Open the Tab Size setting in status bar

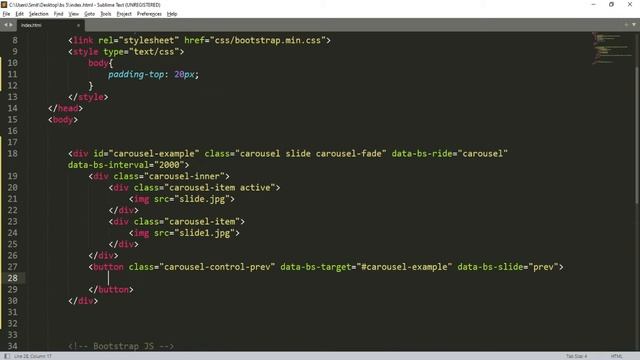click(576, 356)
